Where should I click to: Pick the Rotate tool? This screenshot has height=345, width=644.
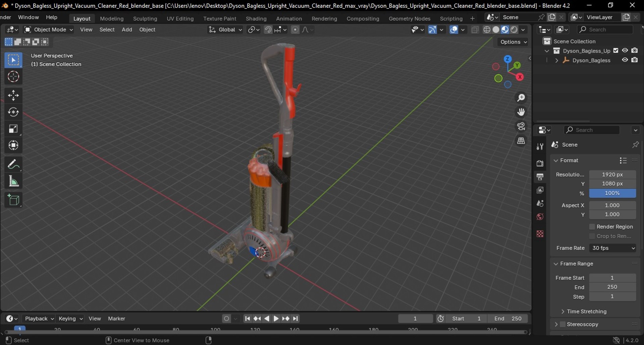pyautogui.click(x=13, y=112)
